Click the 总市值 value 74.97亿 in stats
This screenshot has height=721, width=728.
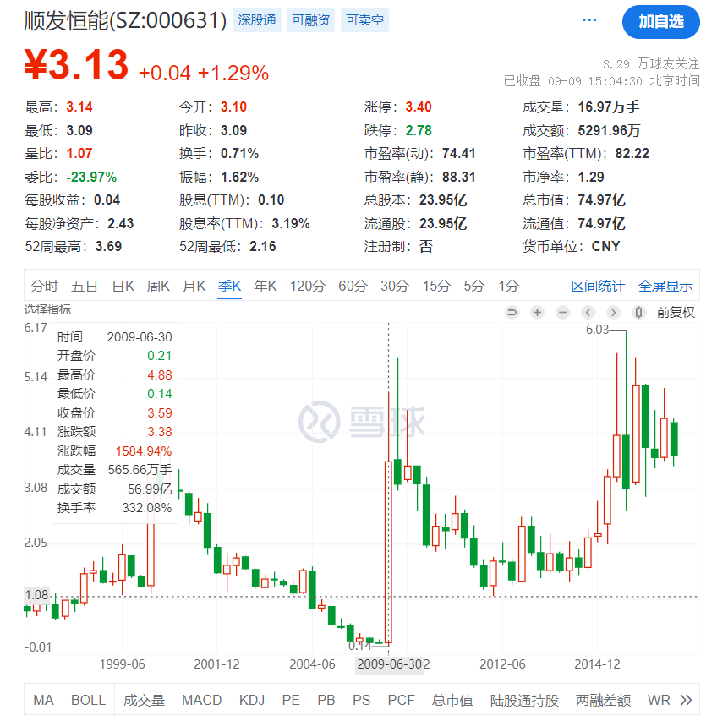coord(601,199)
